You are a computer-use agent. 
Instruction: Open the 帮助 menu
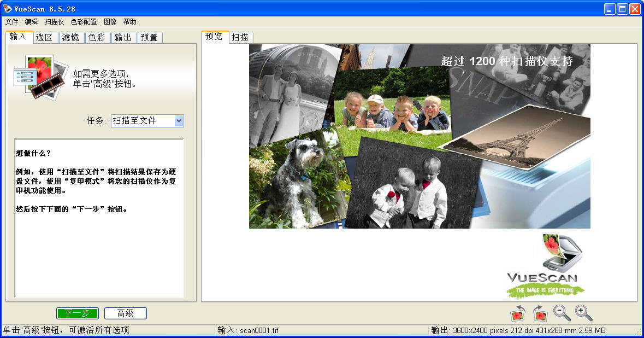(x=129, y=22)
